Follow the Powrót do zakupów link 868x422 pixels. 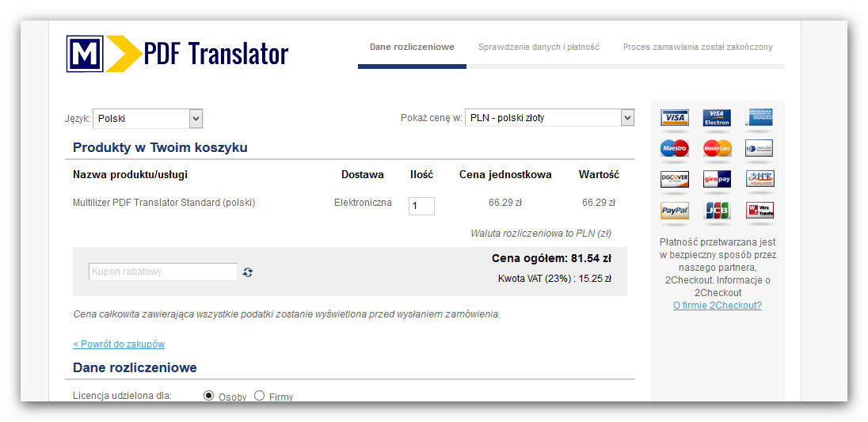point(119,344)
